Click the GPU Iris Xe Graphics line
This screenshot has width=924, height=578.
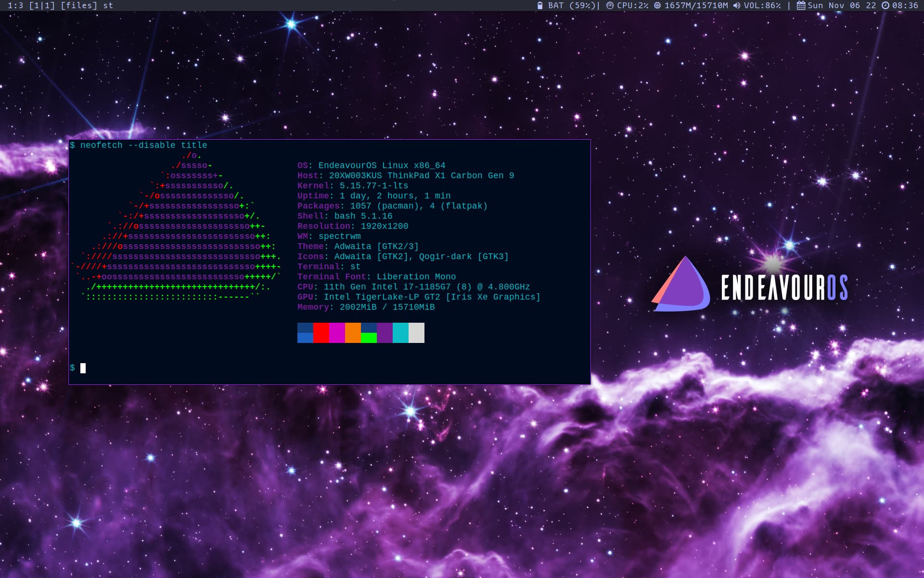tap(419, 297)
